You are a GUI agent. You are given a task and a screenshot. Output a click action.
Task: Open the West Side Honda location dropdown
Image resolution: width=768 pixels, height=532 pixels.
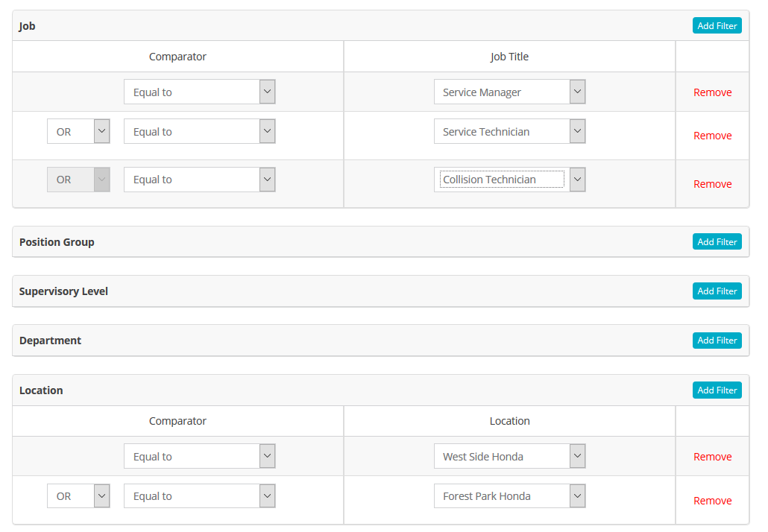(509, 456)
